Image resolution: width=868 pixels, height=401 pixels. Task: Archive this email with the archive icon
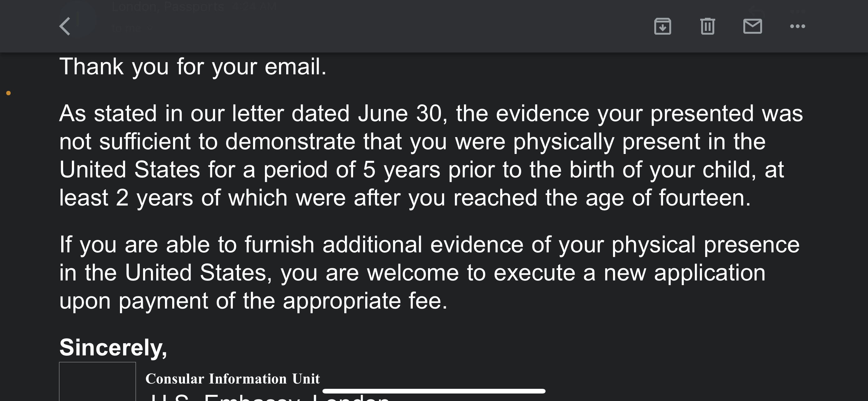[662, 26]
